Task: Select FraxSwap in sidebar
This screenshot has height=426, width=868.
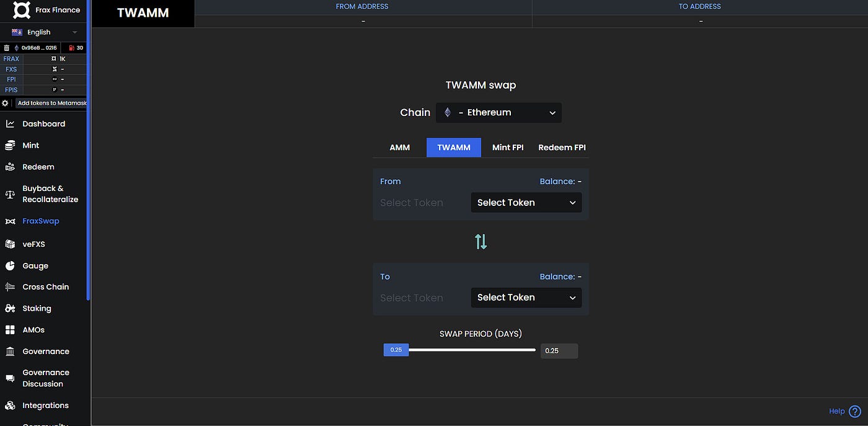Action: point(41,221)
